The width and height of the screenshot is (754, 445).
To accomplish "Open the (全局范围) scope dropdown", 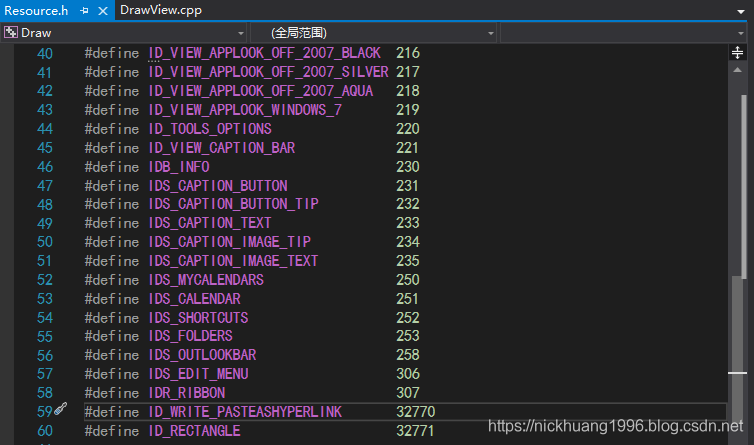I will tap(373, 33).
